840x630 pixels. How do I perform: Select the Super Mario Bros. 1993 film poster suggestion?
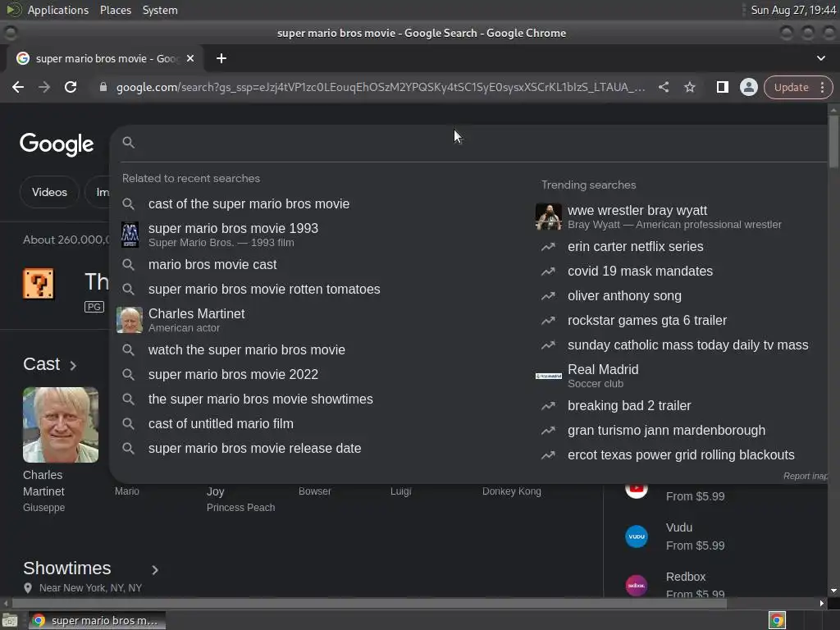click(x=130, y=235)
